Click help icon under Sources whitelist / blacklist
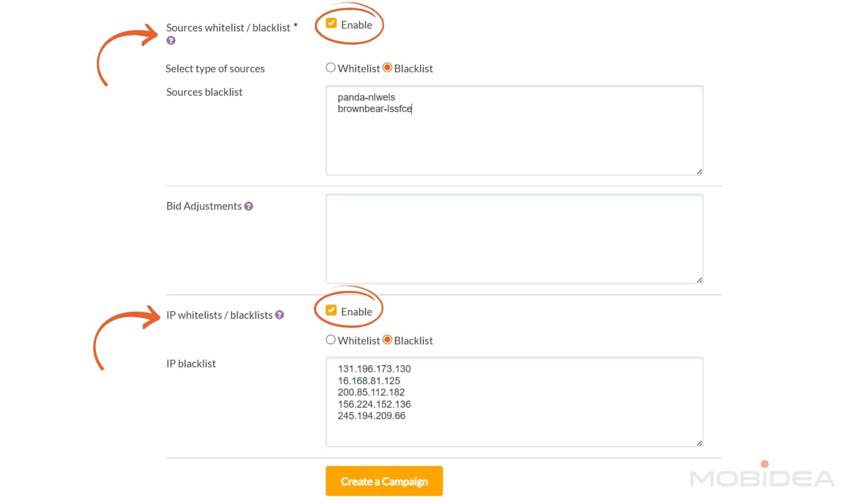Screen dimensions: 864x504 coord(171,41)
